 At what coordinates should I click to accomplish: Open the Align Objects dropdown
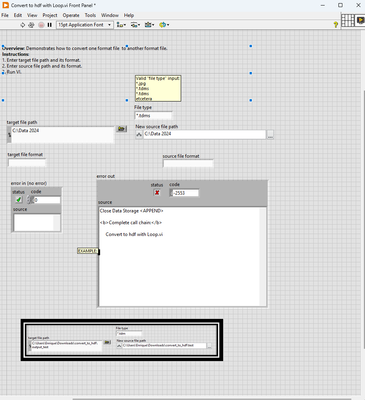[x=121, y=25]
